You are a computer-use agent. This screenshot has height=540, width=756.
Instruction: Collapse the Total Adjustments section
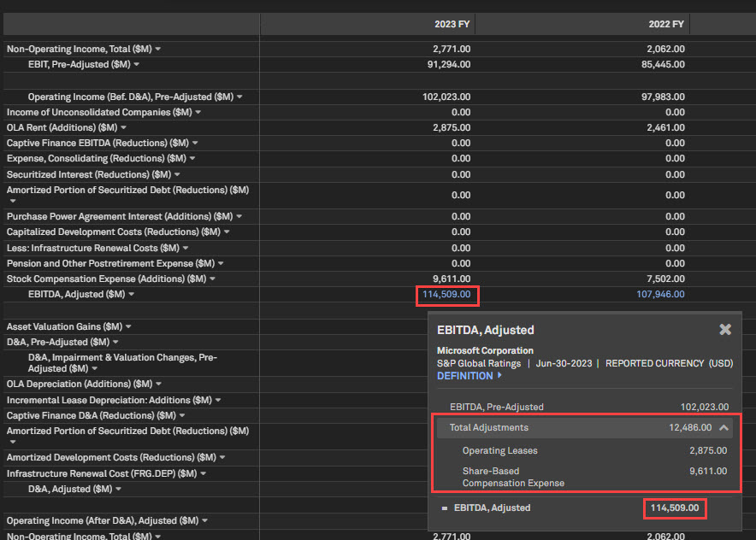point(724,428)
